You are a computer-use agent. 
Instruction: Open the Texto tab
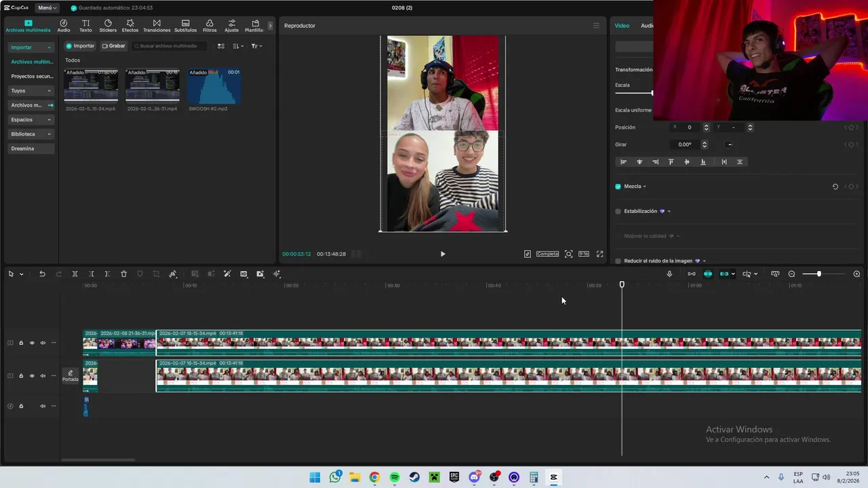tap(85, 26)
